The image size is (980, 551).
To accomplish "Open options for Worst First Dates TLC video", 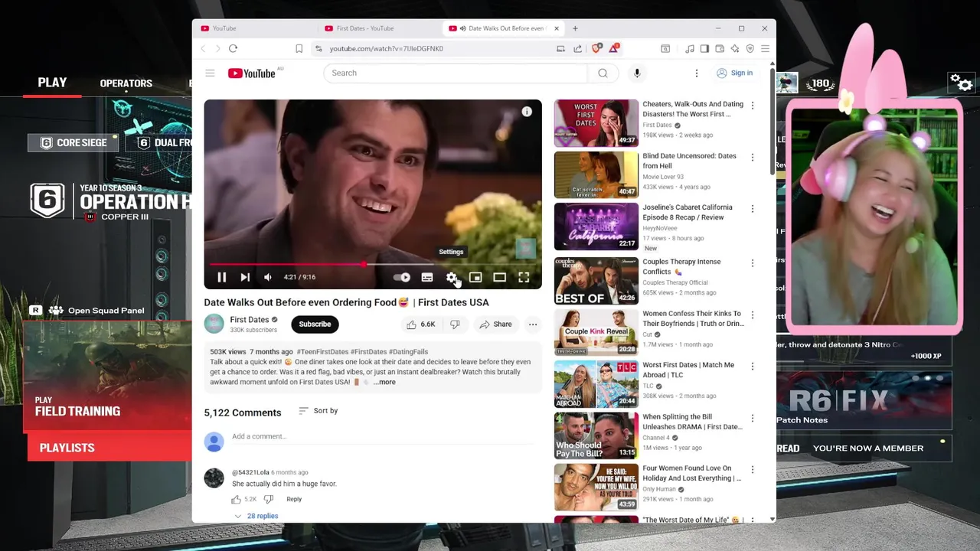I will point(753,367).
